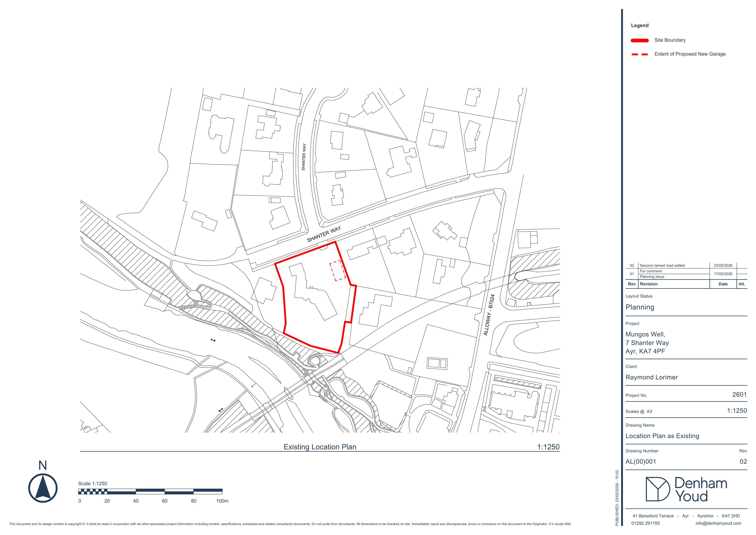Click the '100m' scale bar label
The image size is (756, 535).
tap(222, 501)
